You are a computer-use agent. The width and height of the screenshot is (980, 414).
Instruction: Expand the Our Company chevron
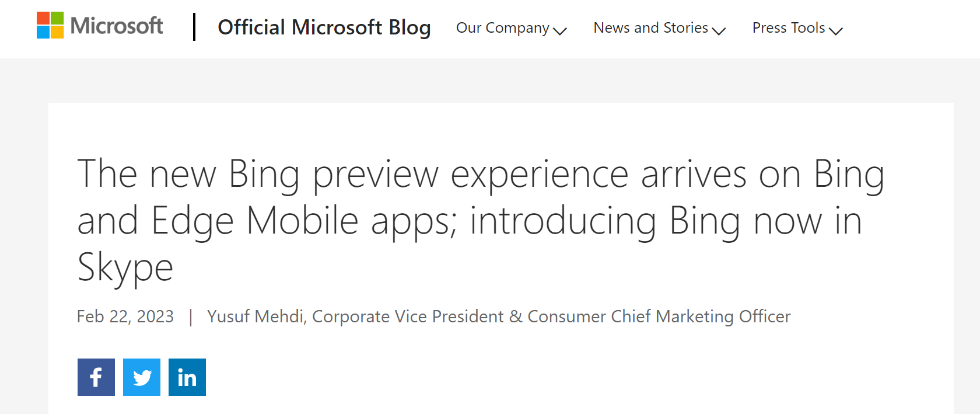coord(560,31)
